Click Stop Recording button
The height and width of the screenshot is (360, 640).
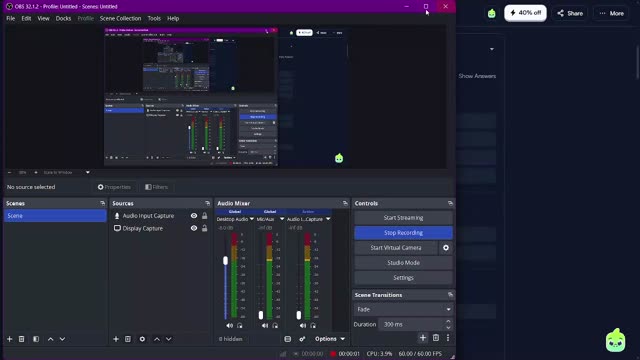tap(403, 233)
